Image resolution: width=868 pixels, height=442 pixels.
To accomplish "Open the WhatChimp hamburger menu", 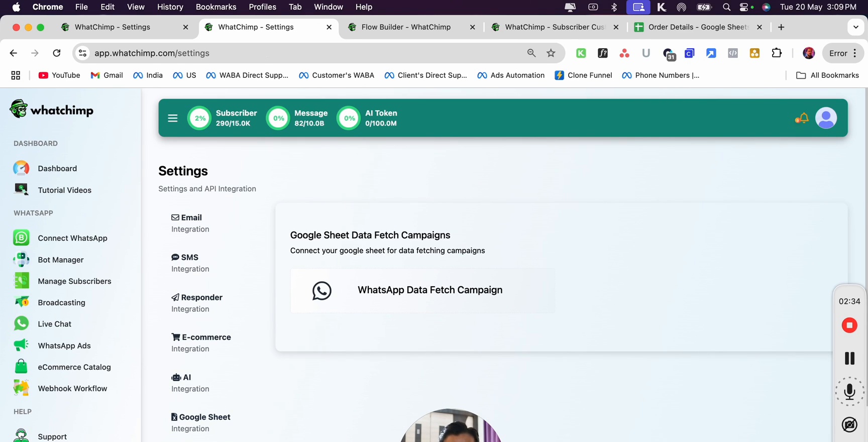I will pyautogui.click(x=172, y=118).
